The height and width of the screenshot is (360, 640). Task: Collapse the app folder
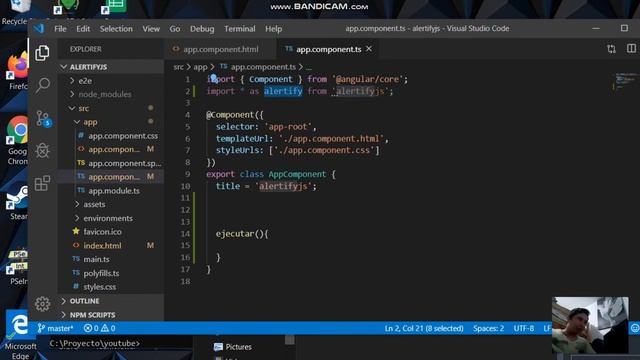[111, 122]
